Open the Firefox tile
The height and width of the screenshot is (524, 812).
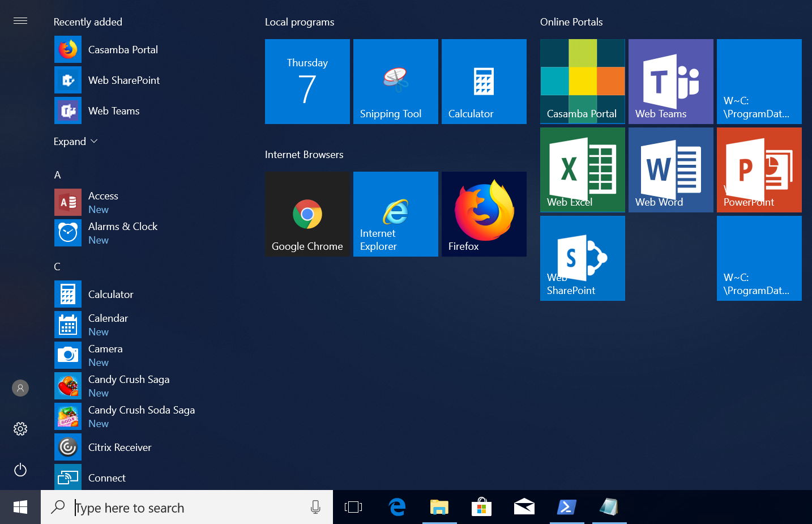coord(484,214)
